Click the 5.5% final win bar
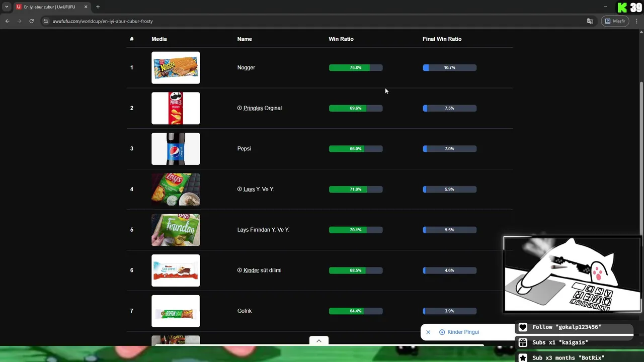The height and width of the screenshot is (362, 644). (449, 230)
